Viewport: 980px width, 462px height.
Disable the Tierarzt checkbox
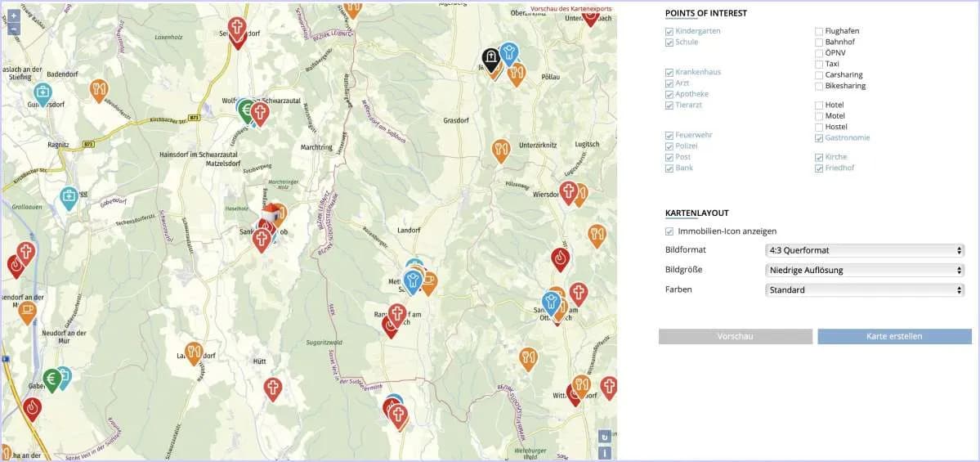(x=669, y=105)
